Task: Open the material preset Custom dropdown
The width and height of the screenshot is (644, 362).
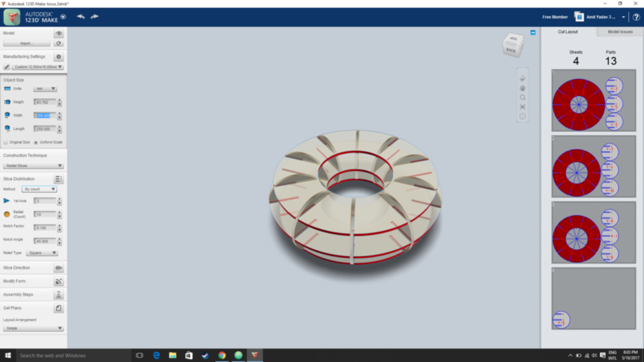Action: click(38, 67)
